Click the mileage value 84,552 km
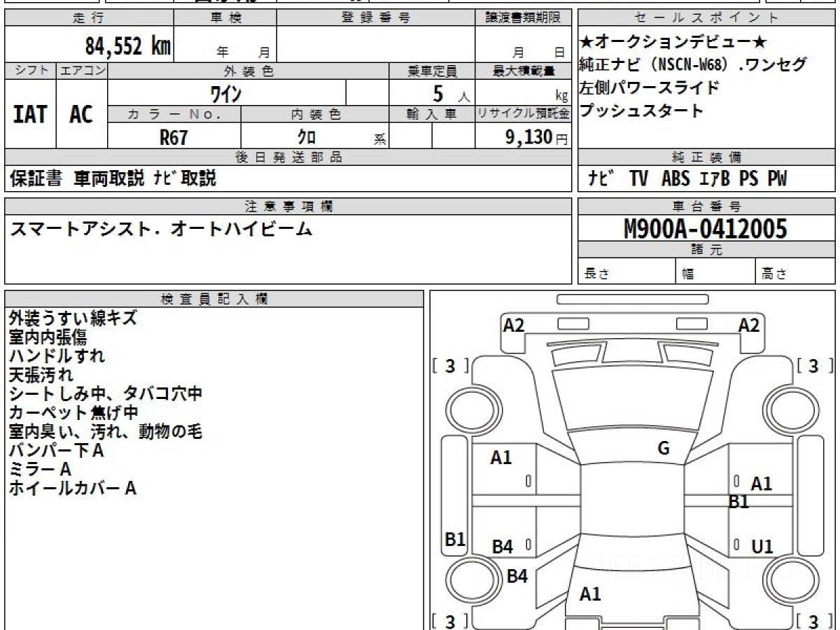The image size is (840, 630). click(129, 46)
